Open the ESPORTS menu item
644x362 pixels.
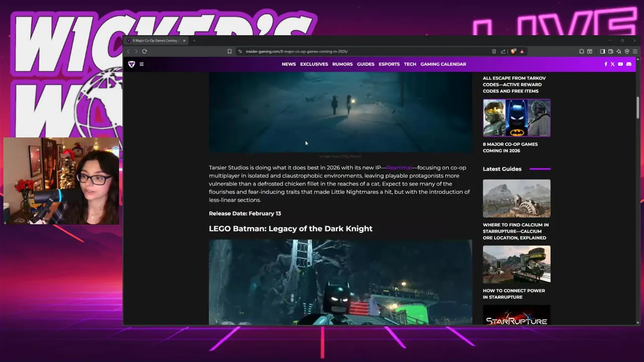coord(389,64)
